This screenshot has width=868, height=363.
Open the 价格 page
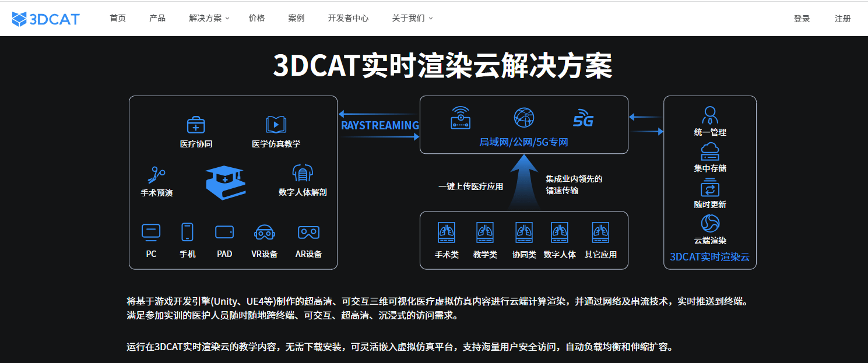[256, 18]
